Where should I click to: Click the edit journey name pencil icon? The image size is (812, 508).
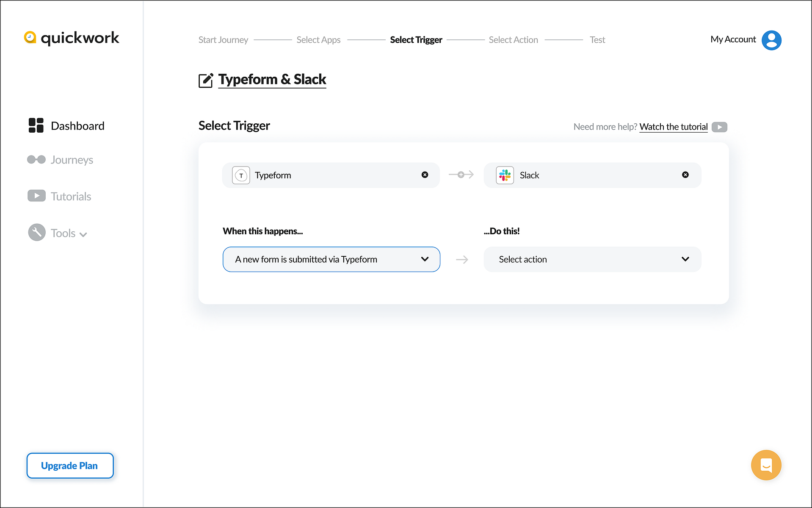pos(206,80)
